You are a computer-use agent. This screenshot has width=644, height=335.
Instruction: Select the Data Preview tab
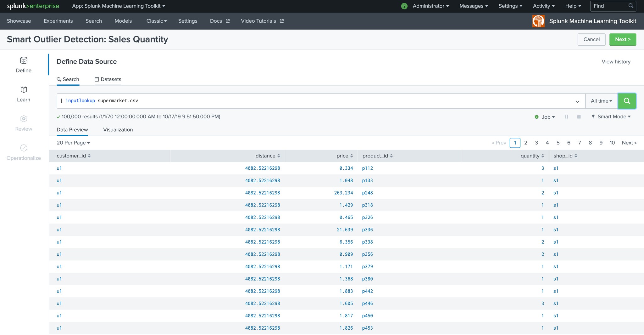[72, 130]
